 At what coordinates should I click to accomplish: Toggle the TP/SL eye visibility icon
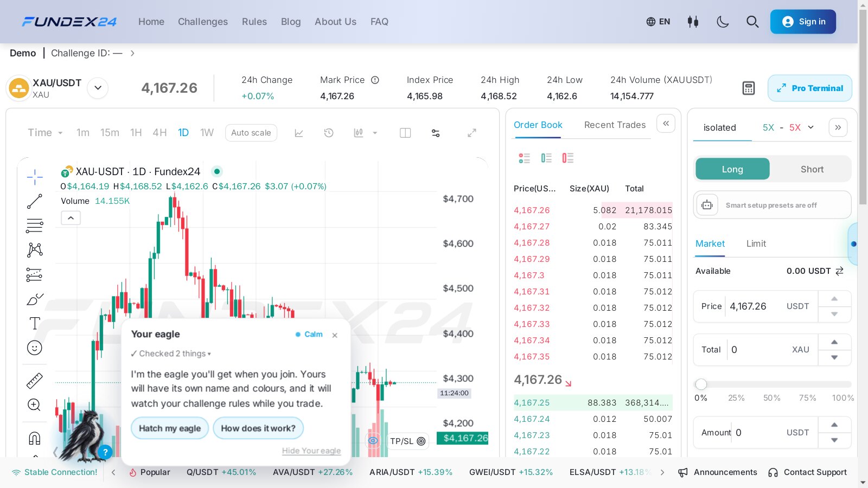(373, 441)
